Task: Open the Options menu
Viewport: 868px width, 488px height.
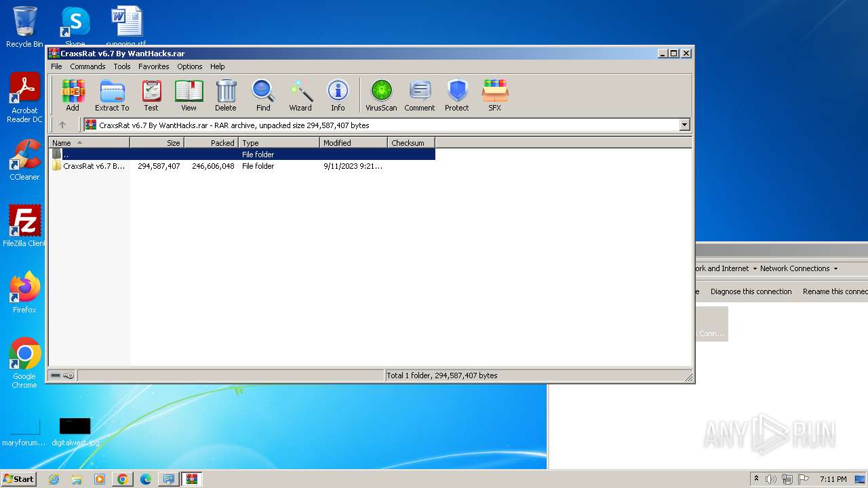Action: (190, 66)
